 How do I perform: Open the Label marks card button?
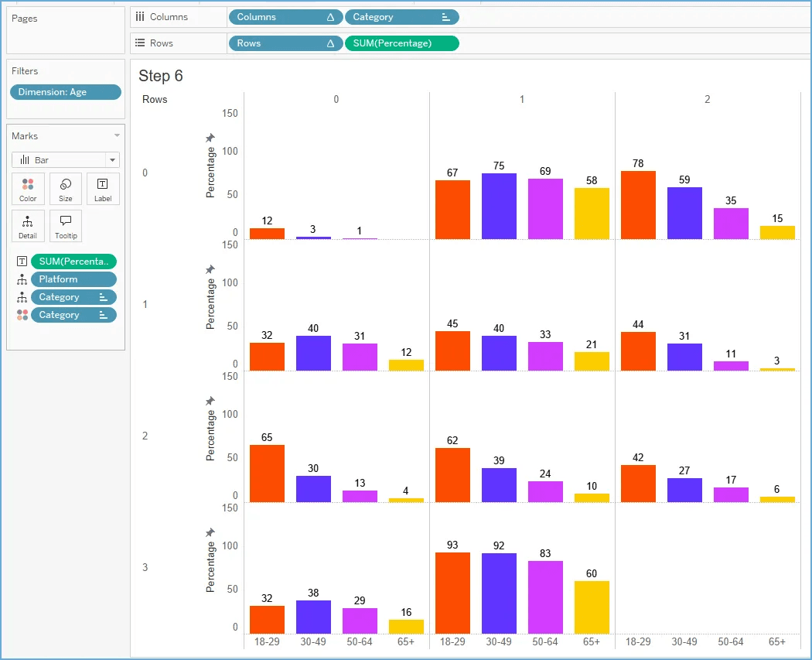click(103, 189)
